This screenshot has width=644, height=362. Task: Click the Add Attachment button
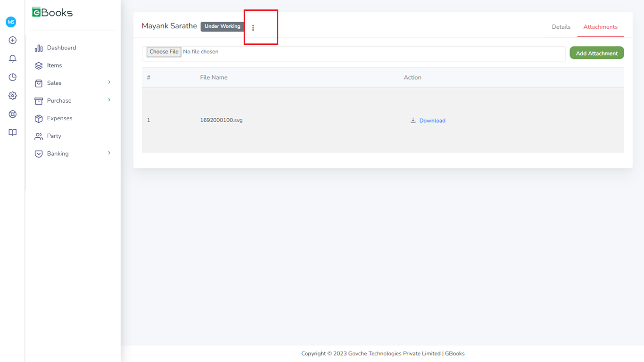[x=596, y=53]
